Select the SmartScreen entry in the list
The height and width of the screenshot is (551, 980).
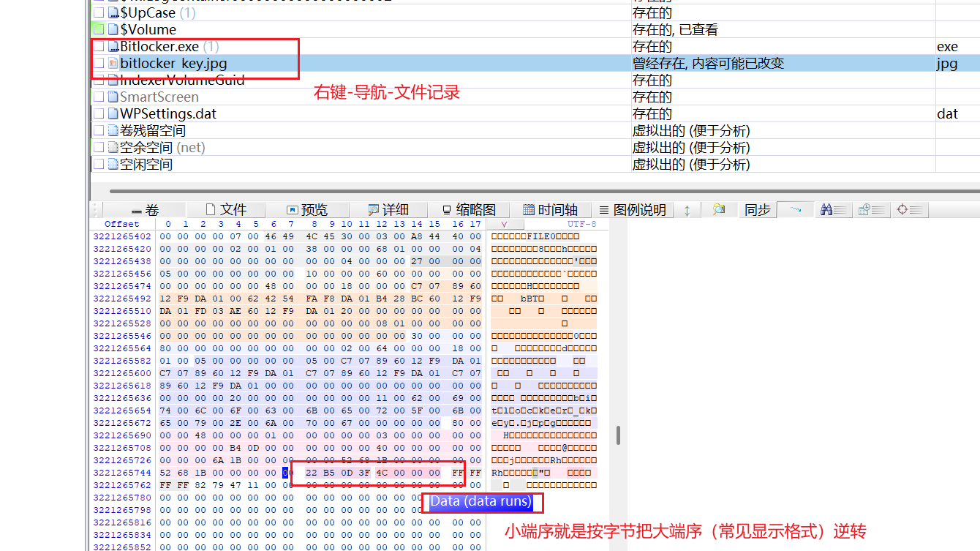click(159, 97)
